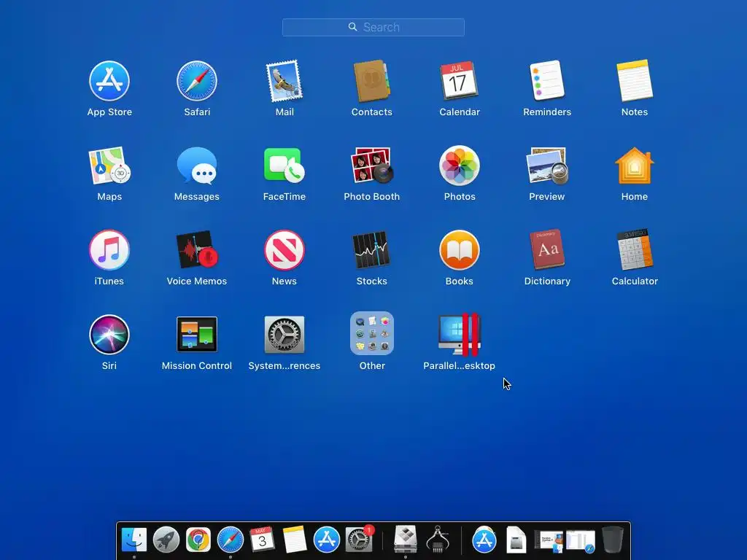Open the Preview app

(547, 166)
